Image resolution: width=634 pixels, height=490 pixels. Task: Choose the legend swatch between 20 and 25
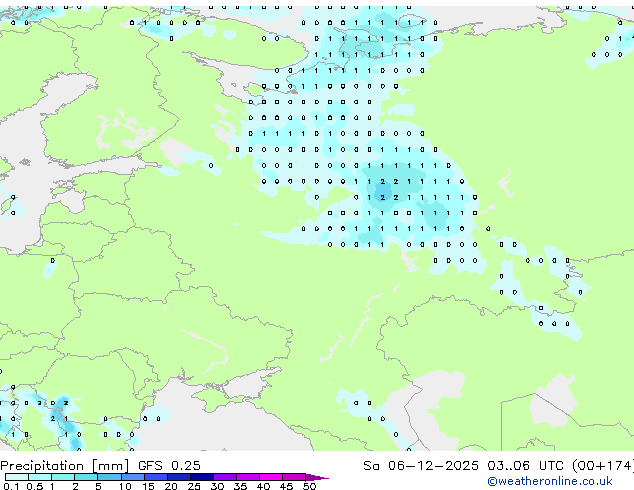pos(179,477)
